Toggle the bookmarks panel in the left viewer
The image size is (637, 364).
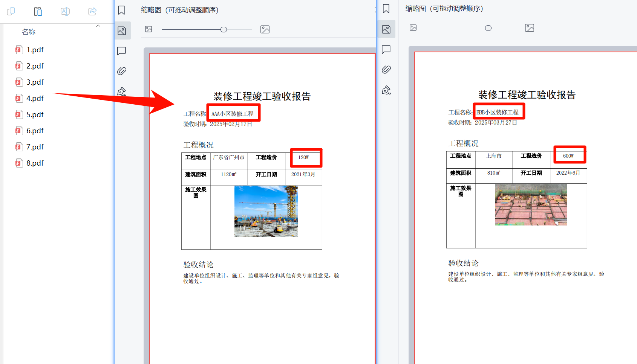[121, 10]
